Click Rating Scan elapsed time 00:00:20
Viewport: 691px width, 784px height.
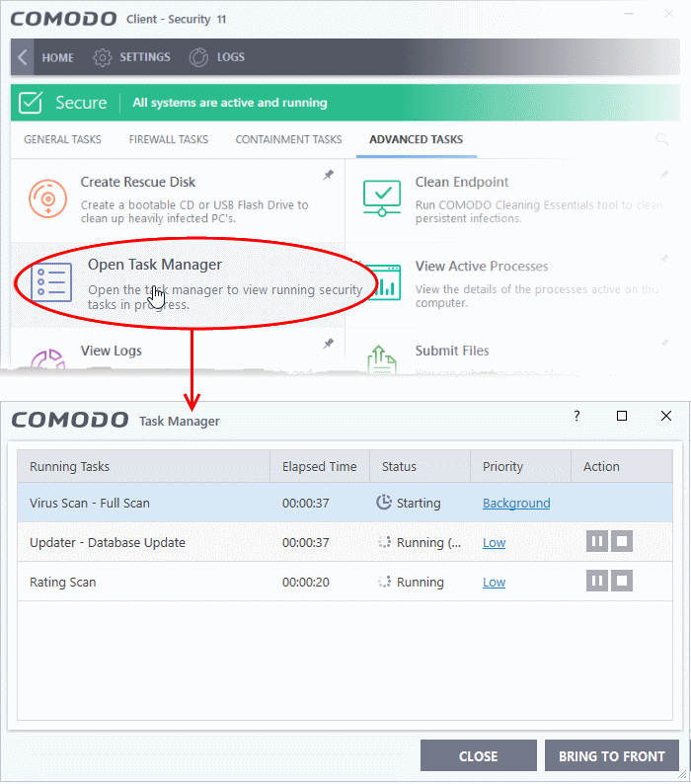(305, 582)
